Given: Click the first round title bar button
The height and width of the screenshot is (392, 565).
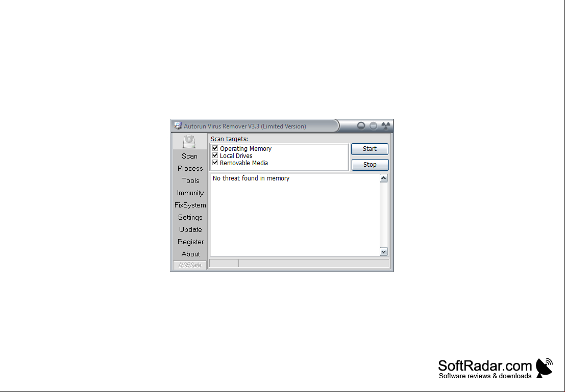Looking at the screenshot, I should point(361,125).
